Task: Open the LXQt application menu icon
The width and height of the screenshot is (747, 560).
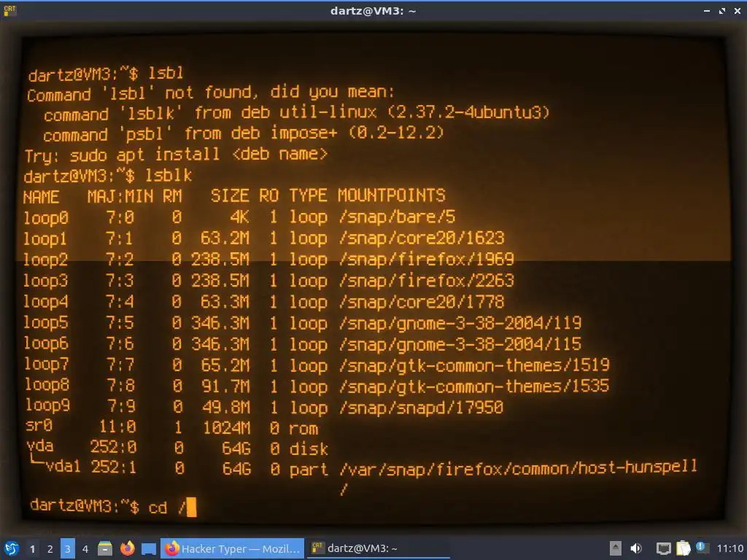Action: click(x=11, y=548)
